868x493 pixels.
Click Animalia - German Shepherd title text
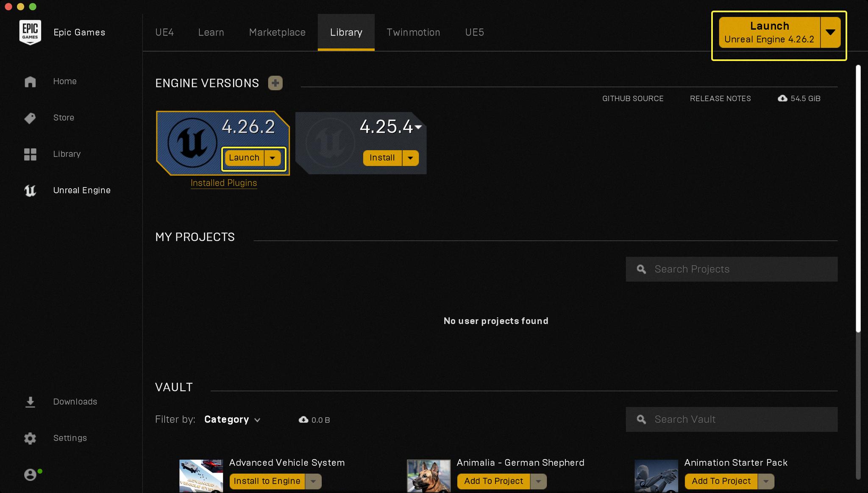tap(520, 463)
